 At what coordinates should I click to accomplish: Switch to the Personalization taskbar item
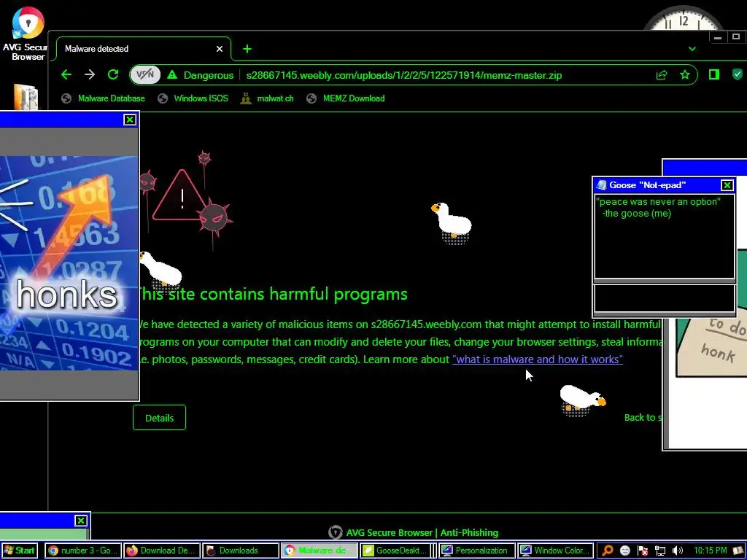click(476, 551)
